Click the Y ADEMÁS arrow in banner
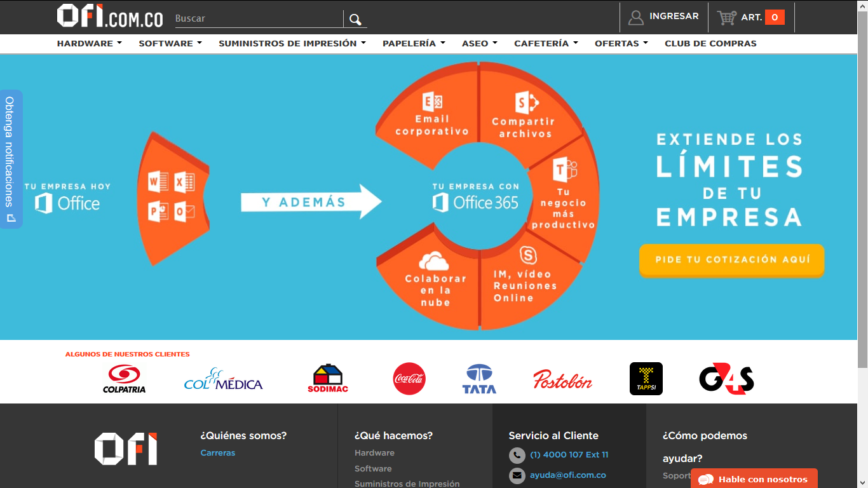Screen dimensions: 868x488 click(x=311, y=203)
